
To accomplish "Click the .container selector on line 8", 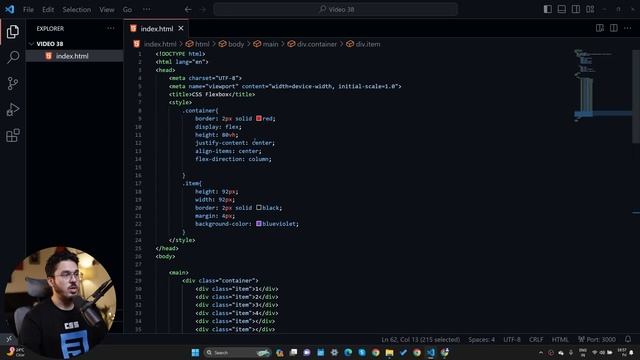I will point(200,111).
